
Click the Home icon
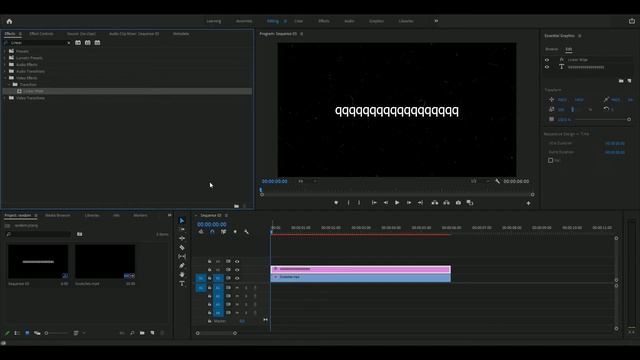pos(9,21)
